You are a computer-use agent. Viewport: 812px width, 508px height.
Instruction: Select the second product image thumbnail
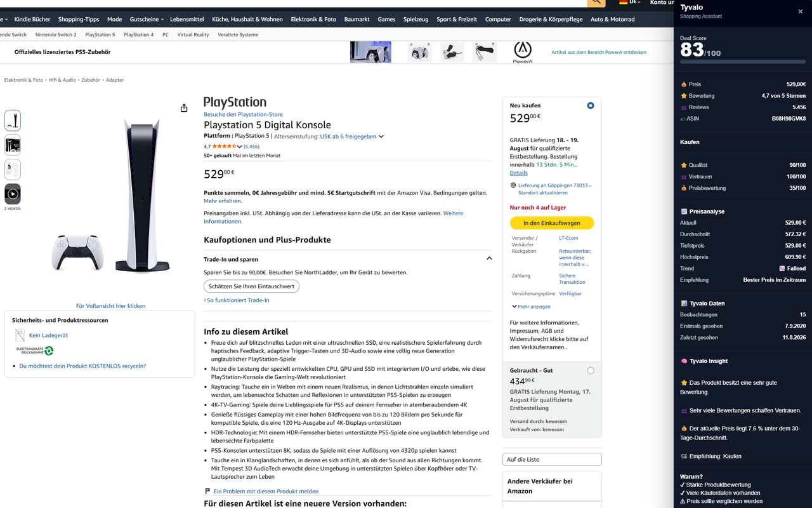13,145
